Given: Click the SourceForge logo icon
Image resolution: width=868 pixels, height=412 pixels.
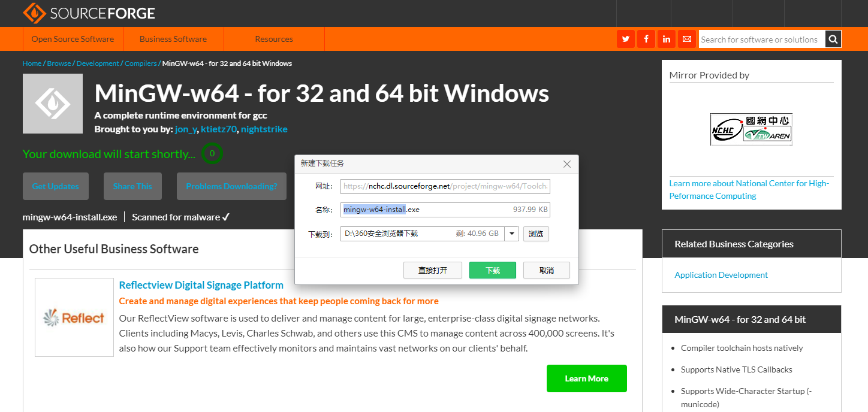Looking at the screenshot, I should tap(34, 12).
